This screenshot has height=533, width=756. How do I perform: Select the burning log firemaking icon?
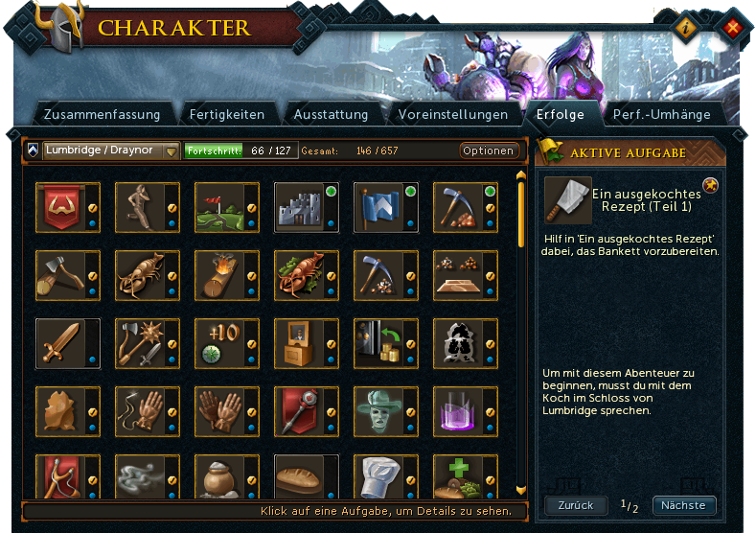(x=226, y=275)
